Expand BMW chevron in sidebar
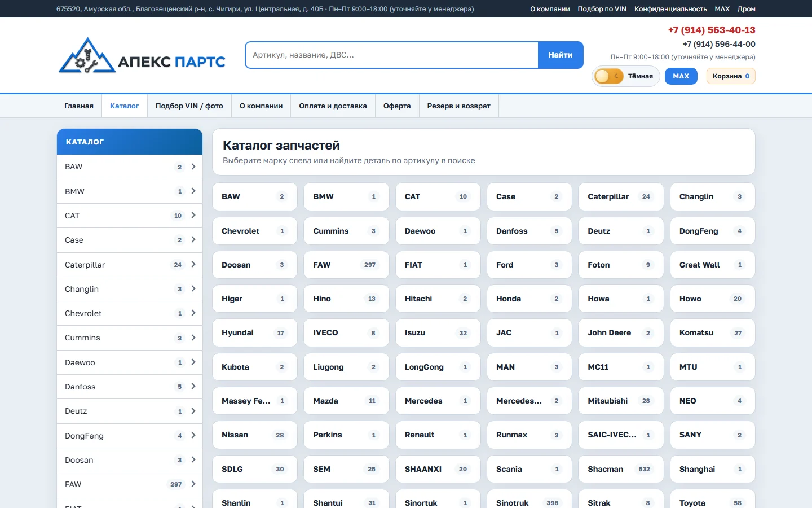 tap(193, 191)
